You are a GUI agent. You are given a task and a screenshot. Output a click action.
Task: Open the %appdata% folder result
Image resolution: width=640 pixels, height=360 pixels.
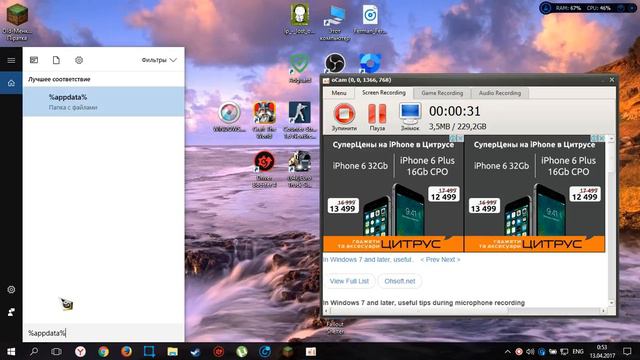tap(104, 102)
